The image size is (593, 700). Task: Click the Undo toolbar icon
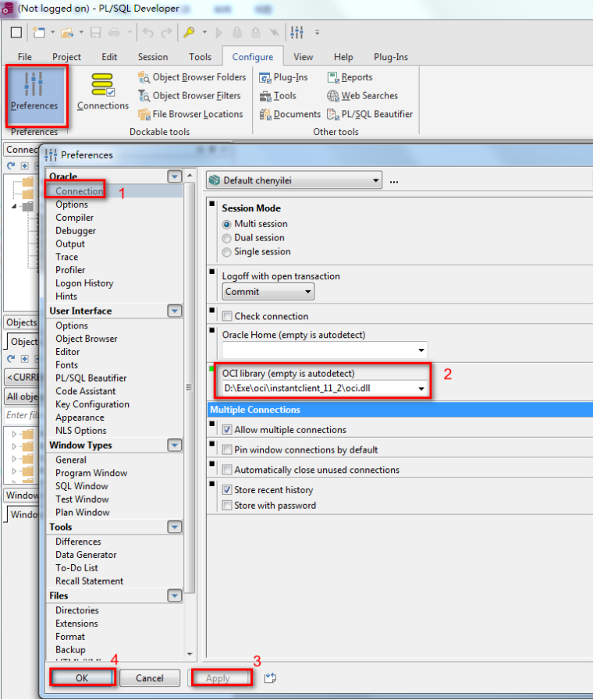click(148, 33)
